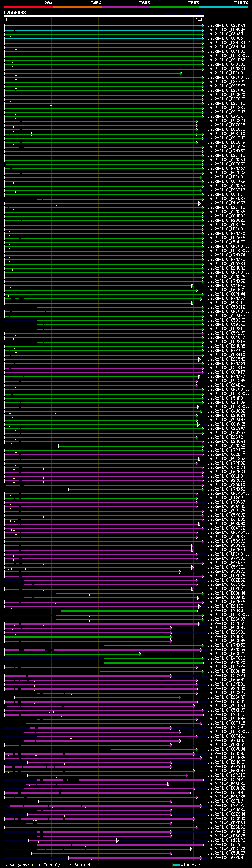Click label UniRef100_B9HUA4

[x=226, y=441]
